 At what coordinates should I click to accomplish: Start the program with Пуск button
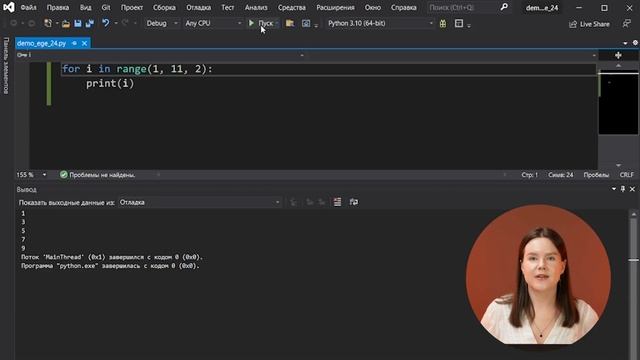(260, 23)
